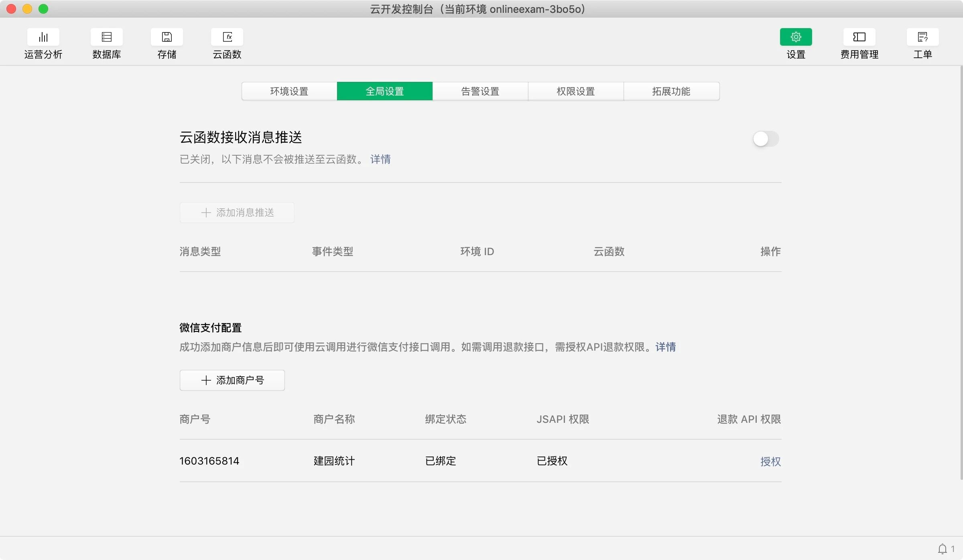Switch to 告警设置 tab
This screenshot has width=963, height=560.
pyautogui.click(x=480, y=91)
